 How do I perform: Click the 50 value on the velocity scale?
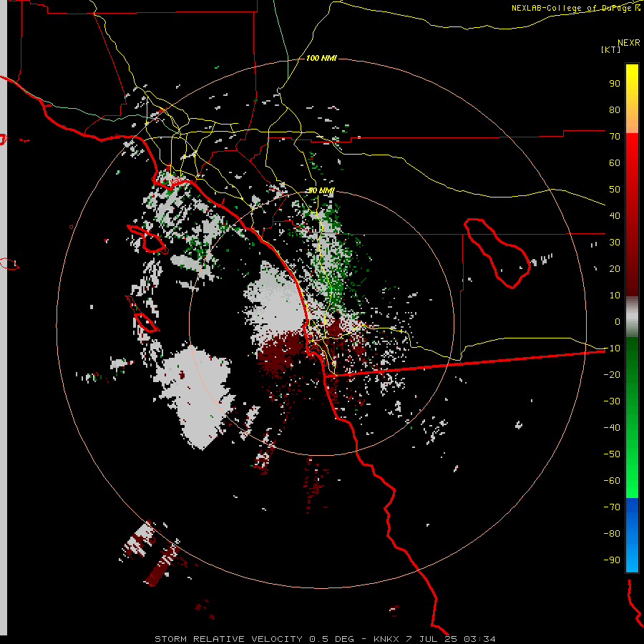pos(615,190)
